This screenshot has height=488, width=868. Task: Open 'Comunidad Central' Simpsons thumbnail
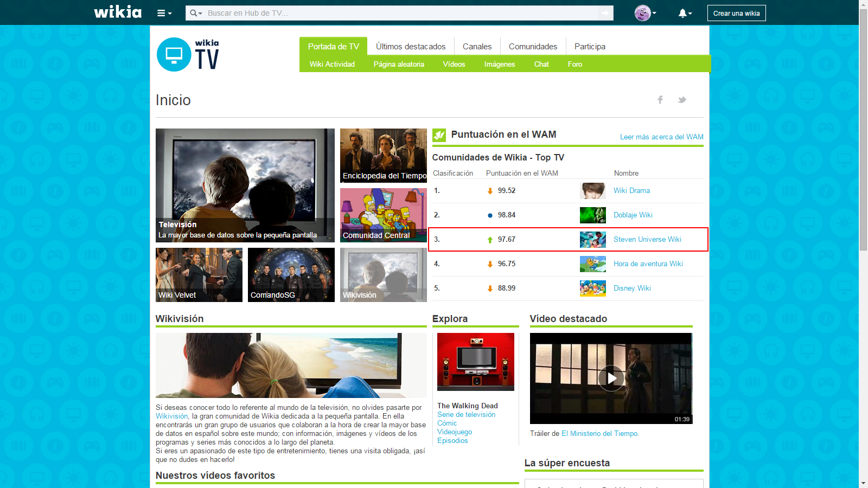click(x=384, y=215)
